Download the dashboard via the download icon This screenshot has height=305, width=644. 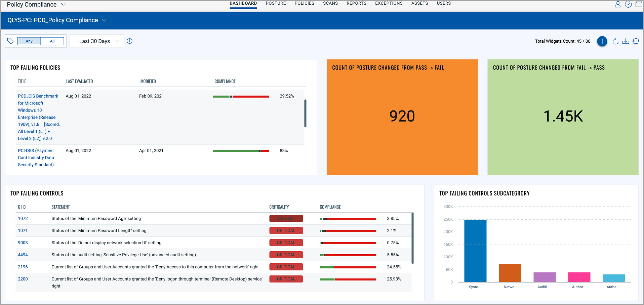pos(626,41)
